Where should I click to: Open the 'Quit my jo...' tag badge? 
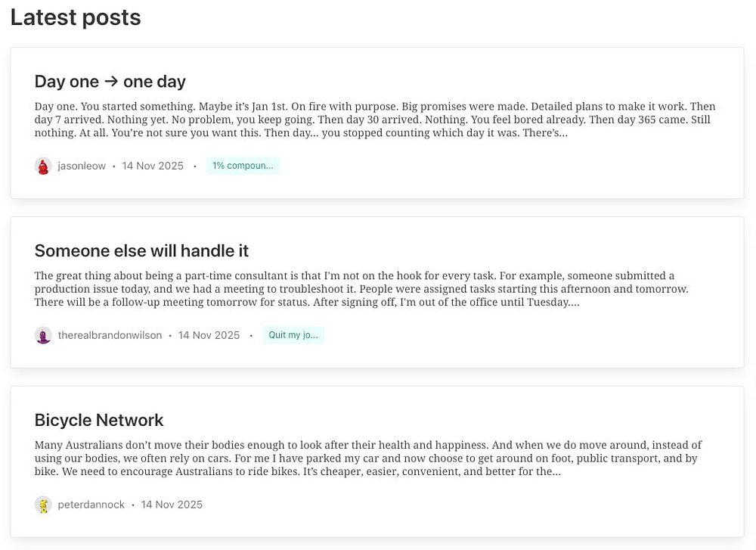tap(293, 335)
